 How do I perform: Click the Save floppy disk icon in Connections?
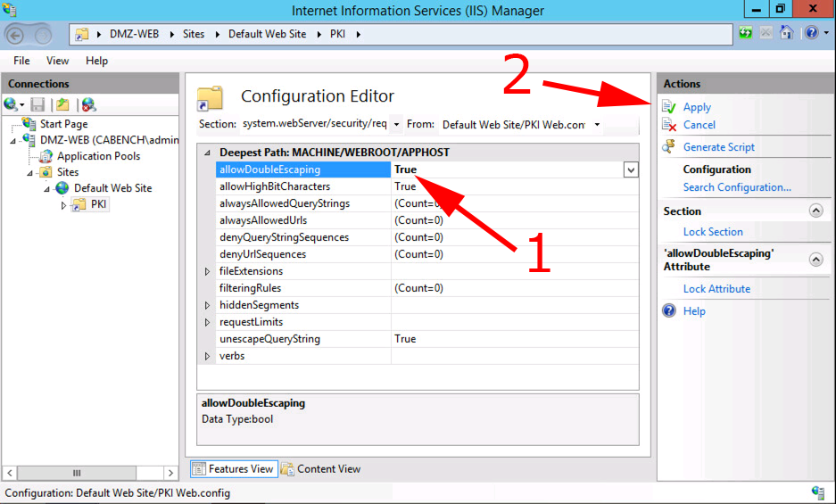click(x=37, y=104)
